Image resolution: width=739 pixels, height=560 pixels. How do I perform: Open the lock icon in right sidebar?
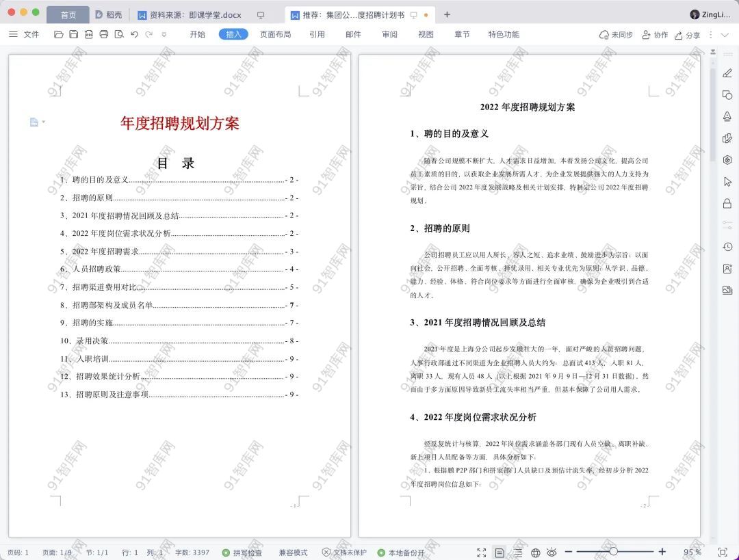coord(727,203)
